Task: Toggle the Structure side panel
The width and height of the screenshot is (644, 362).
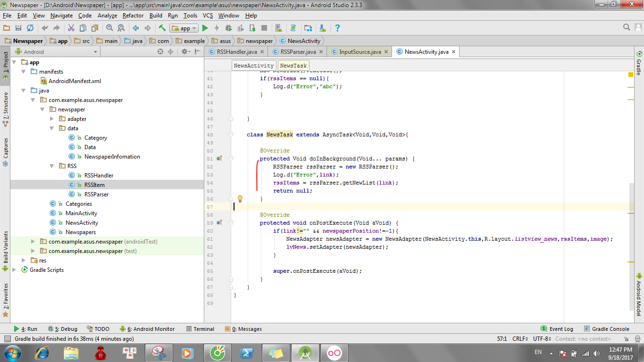Action: pos(5,109)
